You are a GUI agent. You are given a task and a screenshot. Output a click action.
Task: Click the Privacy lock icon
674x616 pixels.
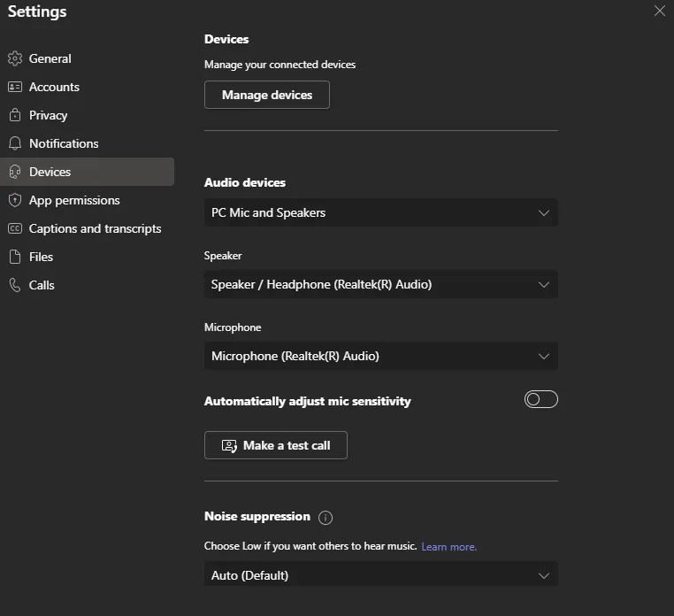point(14,115)
